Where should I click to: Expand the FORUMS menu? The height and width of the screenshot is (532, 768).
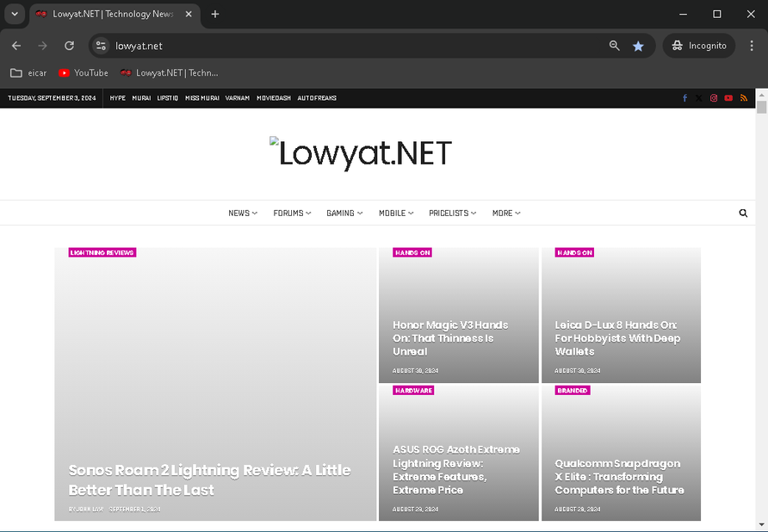pos(292,213)
